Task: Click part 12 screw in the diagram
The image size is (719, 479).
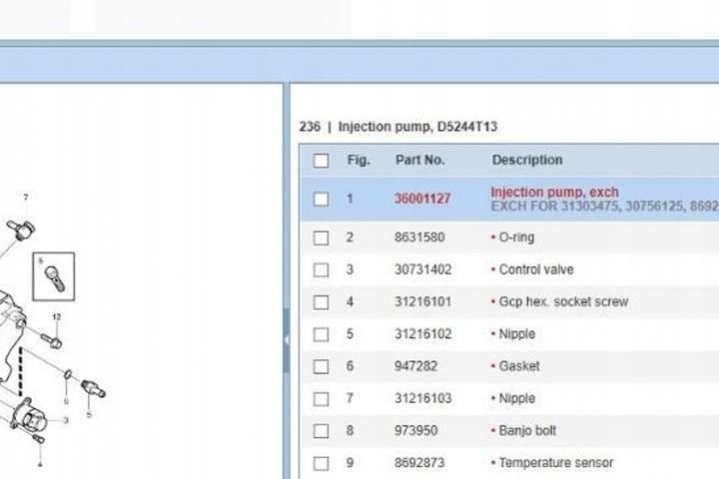Action: (x=53, y=341)
